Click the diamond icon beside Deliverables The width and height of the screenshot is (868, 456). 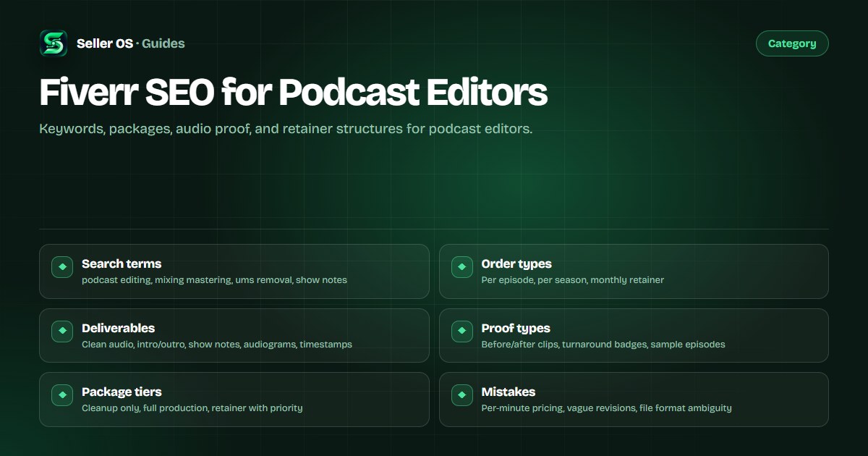[x=63, y=332]
